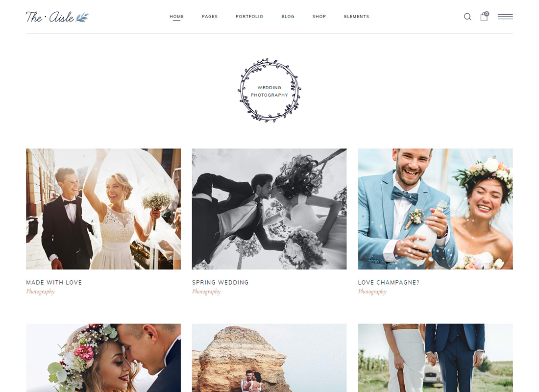Open the Love Champagne? title link
The height and width of the screenshot is (392, 539).
point(389,282)
